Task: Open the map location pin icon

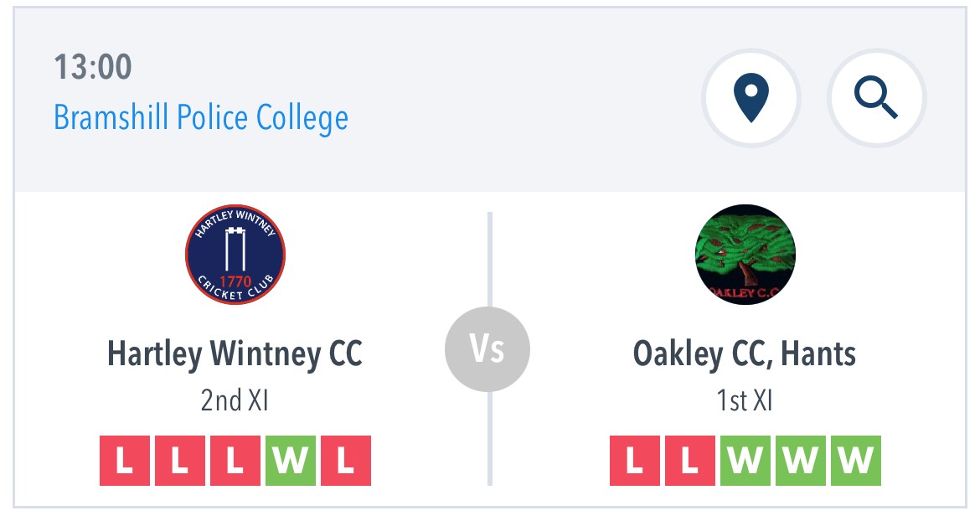Action: 750,98
